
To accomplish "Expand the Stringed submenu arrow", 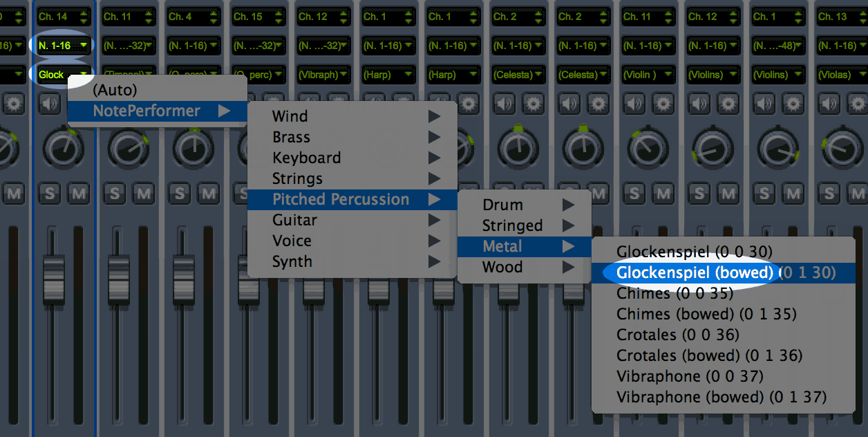I will (x=568, y=225).
